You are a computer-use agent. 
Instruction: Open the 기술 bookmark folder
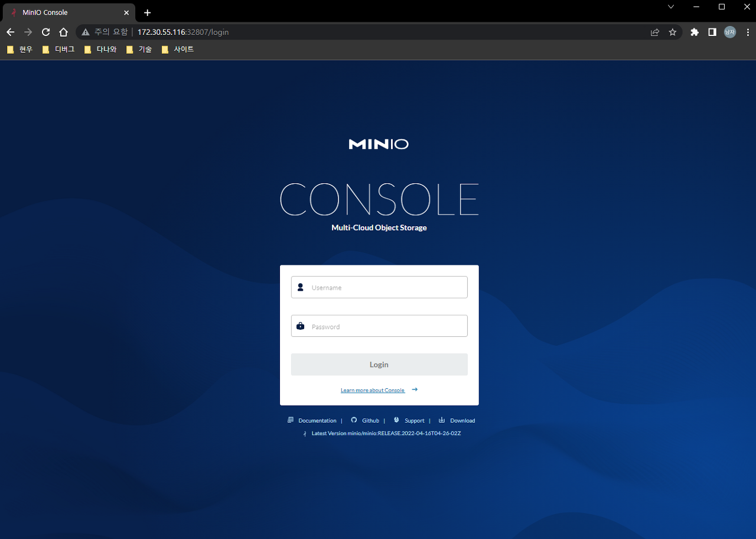click(x=139, y=50)
